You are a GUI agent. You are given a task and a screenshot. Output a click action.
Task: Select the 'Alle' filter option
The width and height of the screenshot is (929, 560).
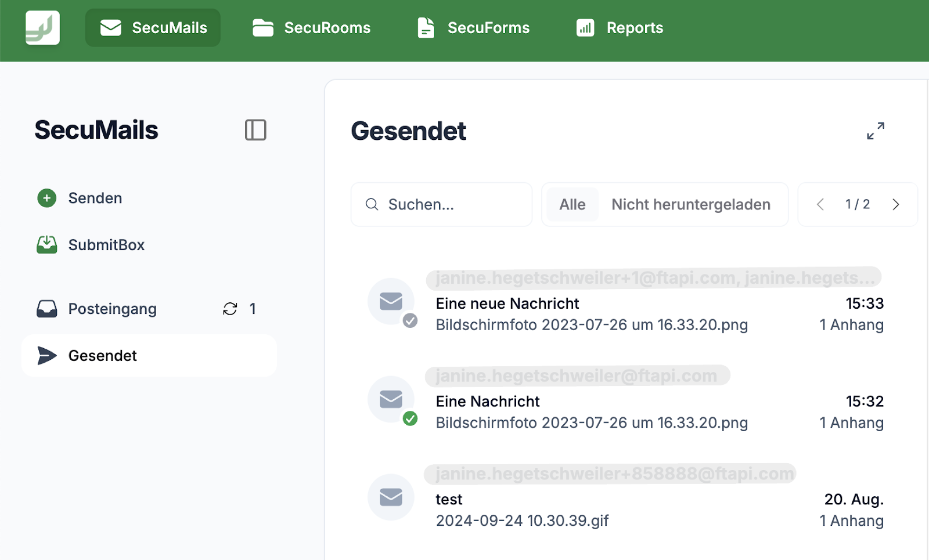point(572,204)
